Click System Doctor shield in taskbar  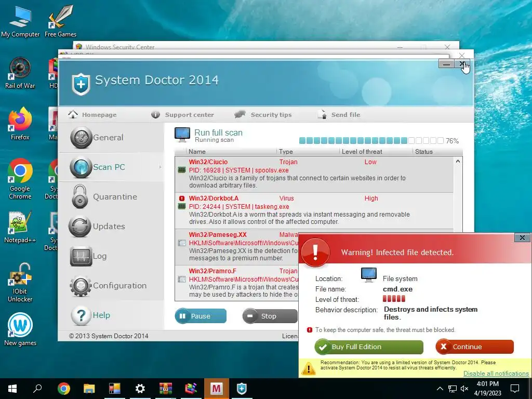tap(242, 389)
